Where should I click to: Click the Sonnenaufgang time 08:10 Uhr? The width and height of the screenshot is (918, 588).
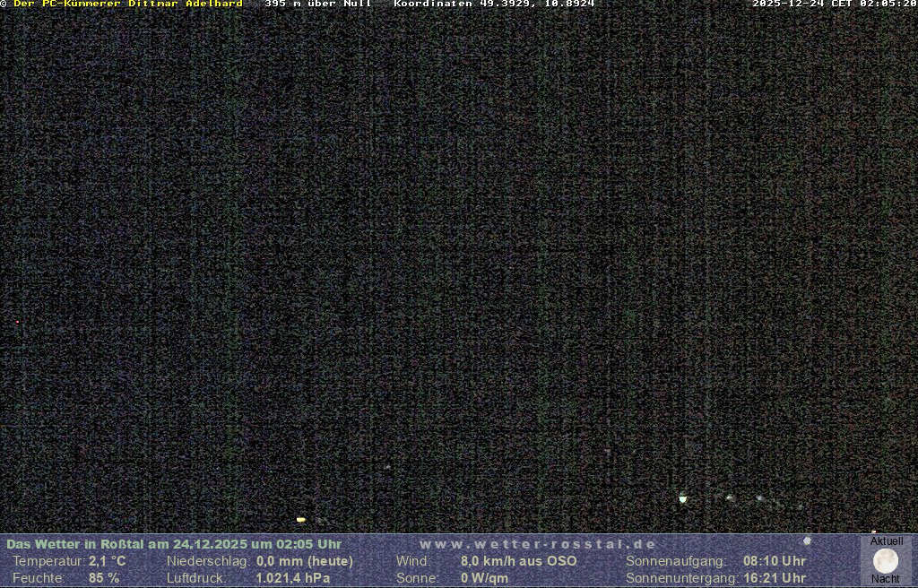pos(774,561)
